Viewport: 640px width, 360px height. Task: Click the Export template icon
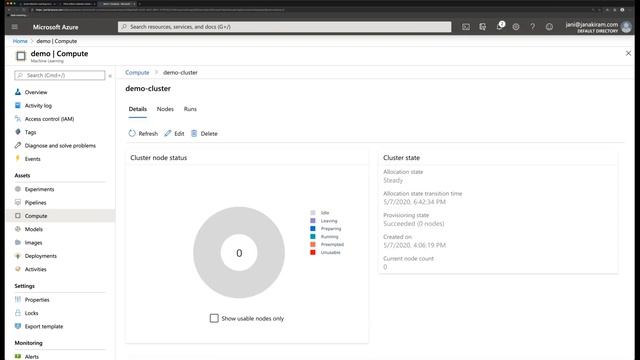pos(18,326)
